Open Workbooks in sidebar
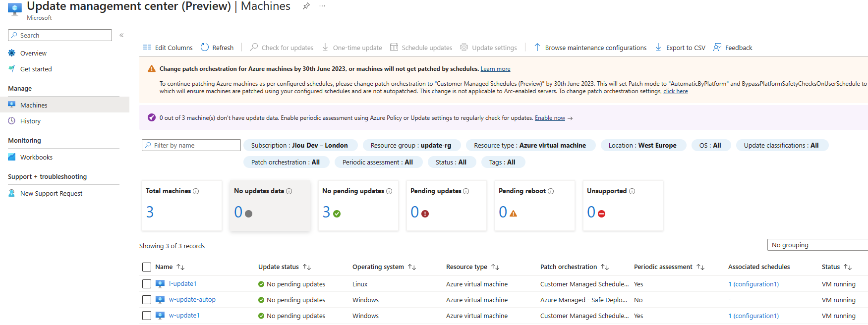This screenshot has height=325, width=868. tap(36, 157)
